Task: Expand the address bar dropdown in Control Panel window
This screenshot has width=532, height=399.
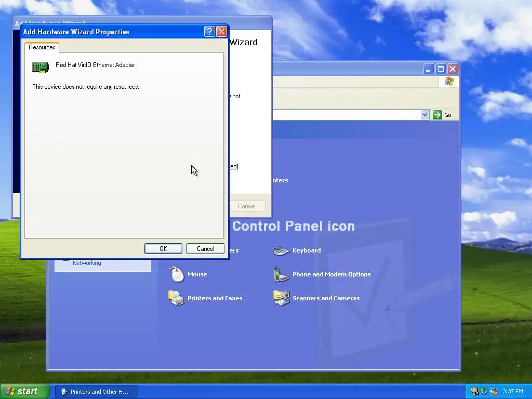Action: [424, 115]
